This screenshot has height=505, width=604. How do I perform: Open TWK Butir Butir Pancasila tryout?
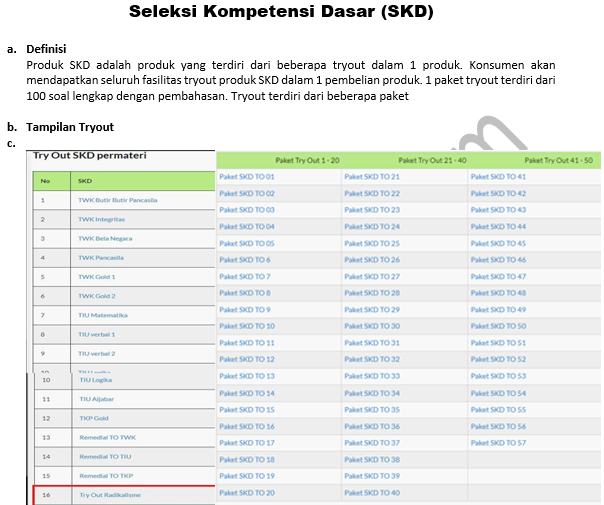pyautogui.click(x=118, y=200)
